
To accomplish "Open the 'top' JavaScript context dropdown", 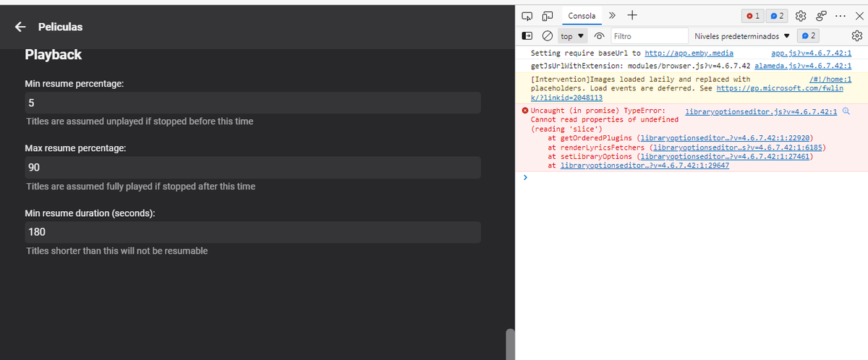I will click(x=573, y=35).
